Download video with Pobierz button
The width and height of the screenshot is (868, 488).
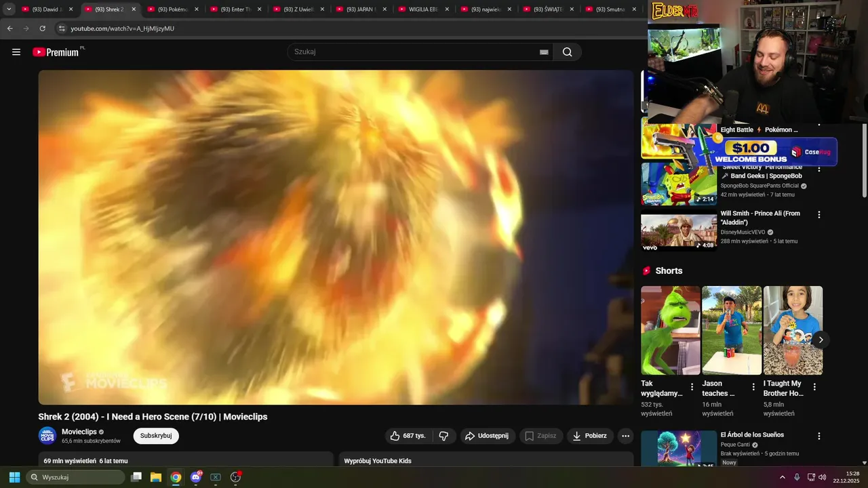590,436
